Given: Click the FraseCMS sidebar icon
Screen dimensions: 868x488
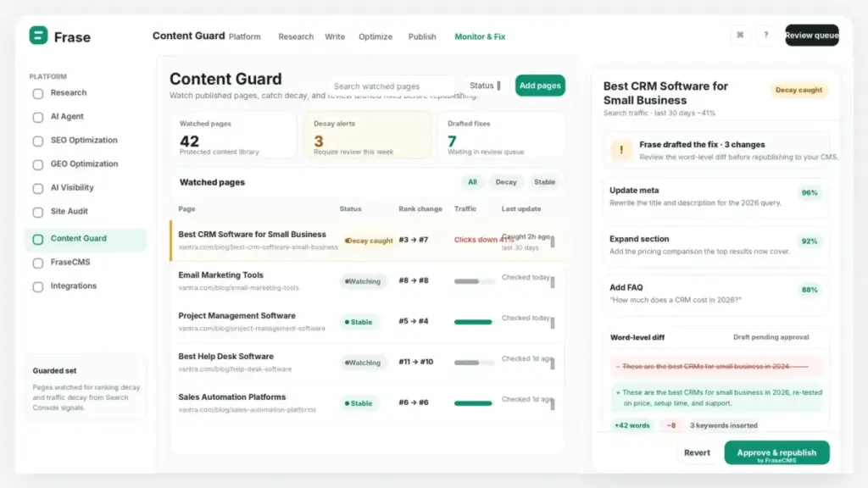Looking at the screenshot, I should tap(37, 263).
